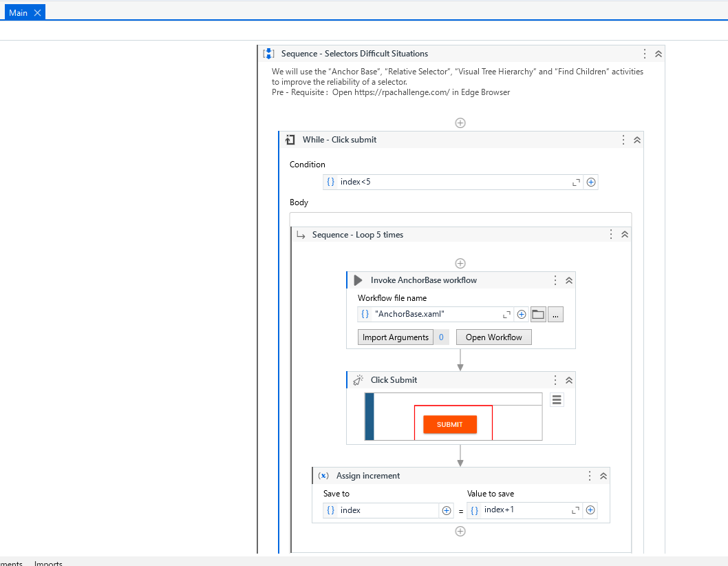The height and width of the screenshot is (566, 728).
Task: Open expression editor for index<5 condition
Action: tap(576, 182)
